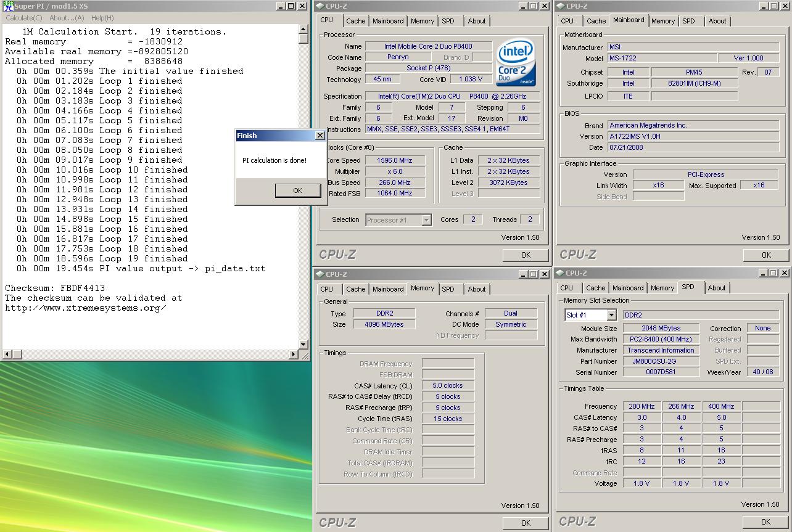Click the CAS# Latency 5.0 clocks field

pyautogui.click(x=448, y=385)
